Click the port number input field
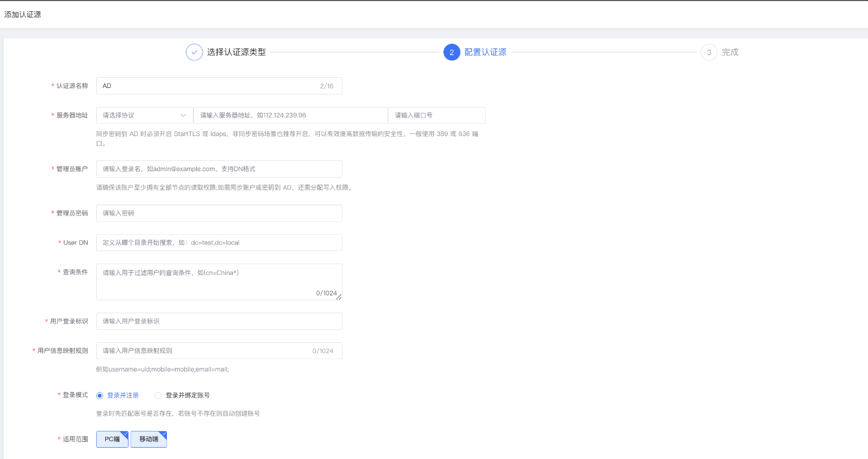The height and width of the screenshot is (459, 868). click(436, 116)
